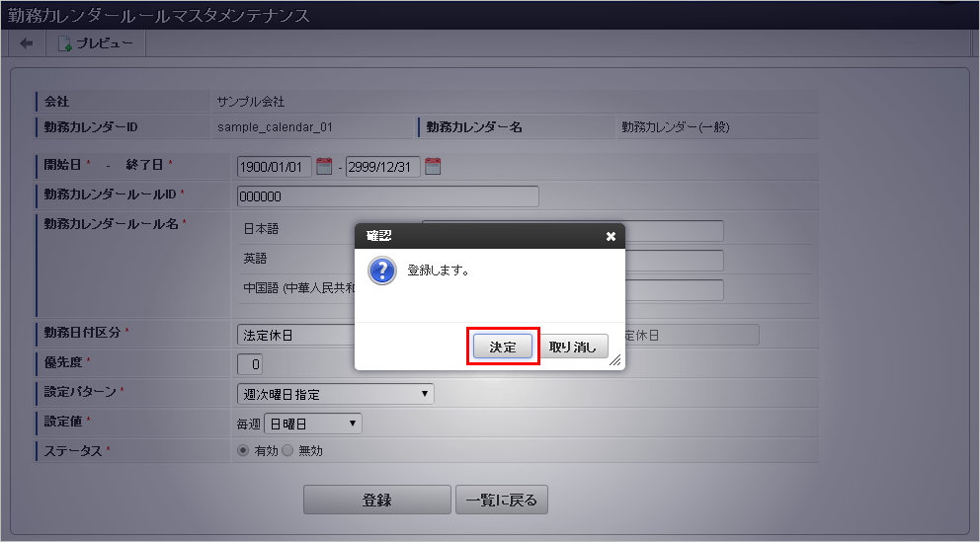Go back using the left arrow icon
This screenshot has height=542, width=980.
(27, 43)
